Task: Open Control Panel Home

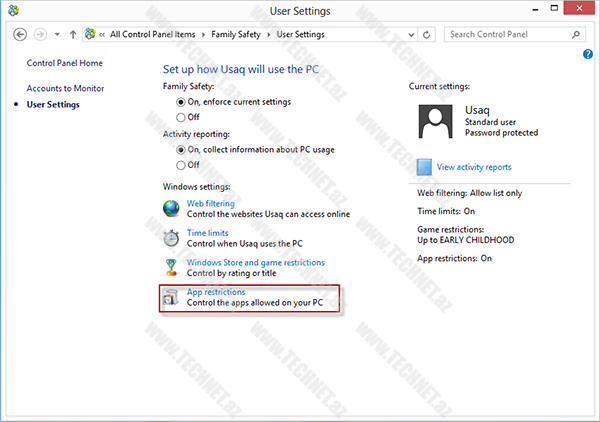Action: (64, 63)
